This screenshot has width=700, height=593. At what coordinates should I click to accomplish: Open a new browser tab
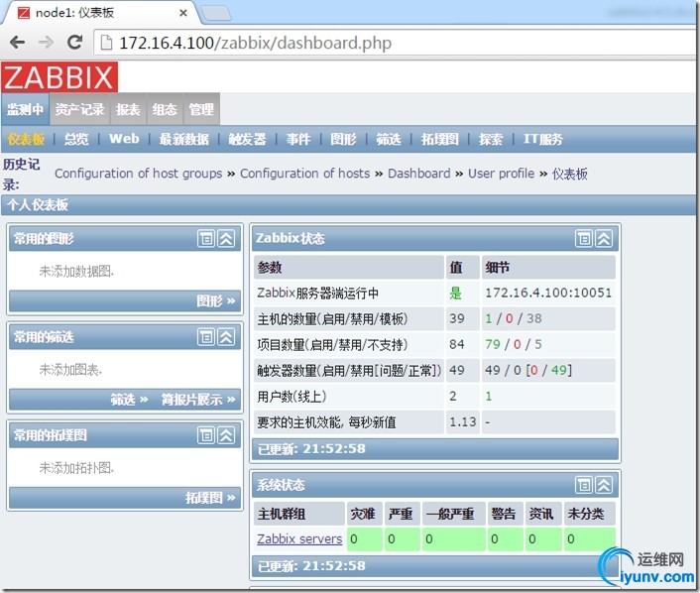216,13
